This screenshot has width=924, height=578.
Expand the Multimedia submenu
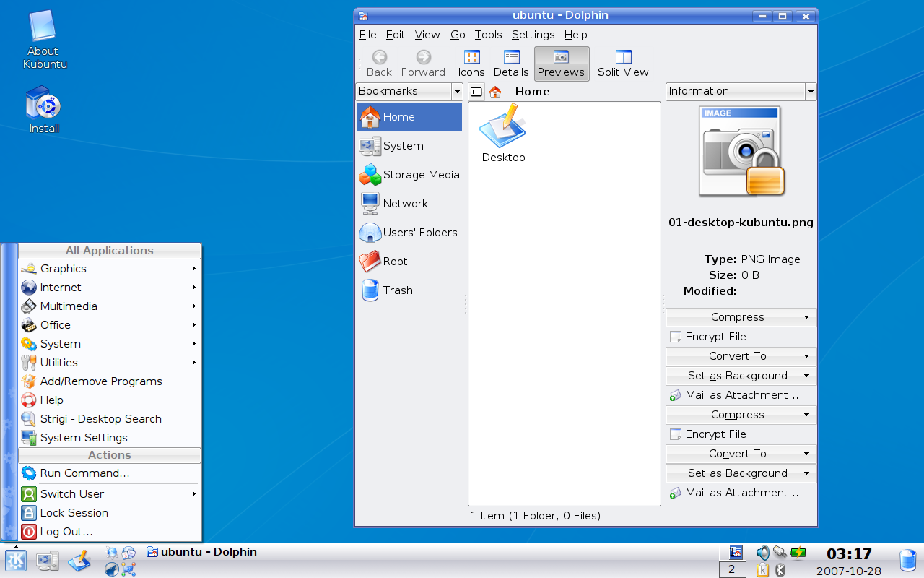point(110,306)
